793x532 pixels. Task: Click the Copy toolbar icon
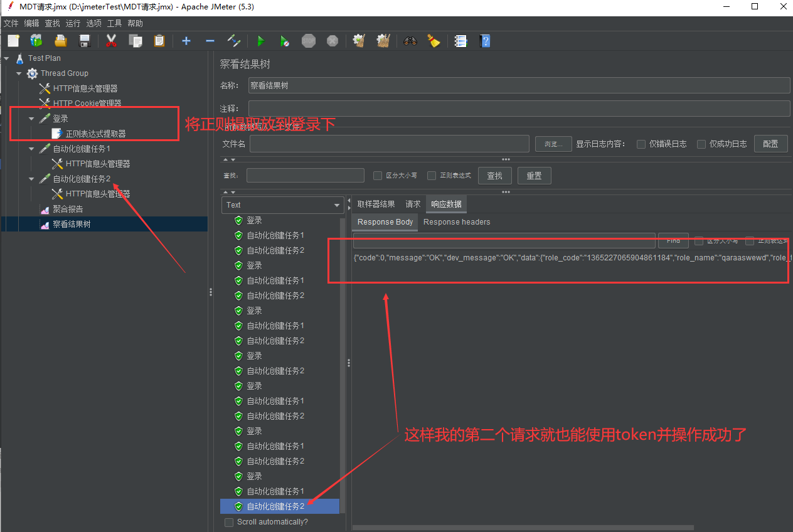(136, 41)
